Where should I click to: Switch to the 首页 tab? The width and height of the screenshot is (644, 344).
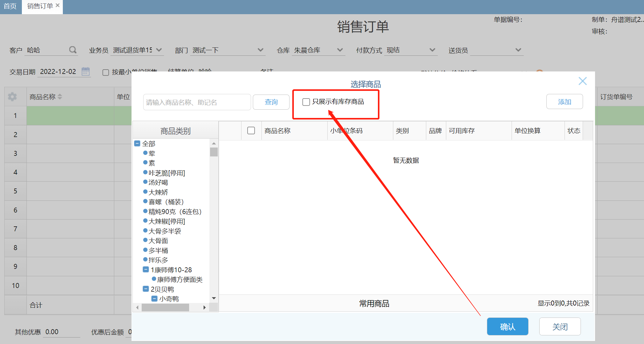point(10,6)
